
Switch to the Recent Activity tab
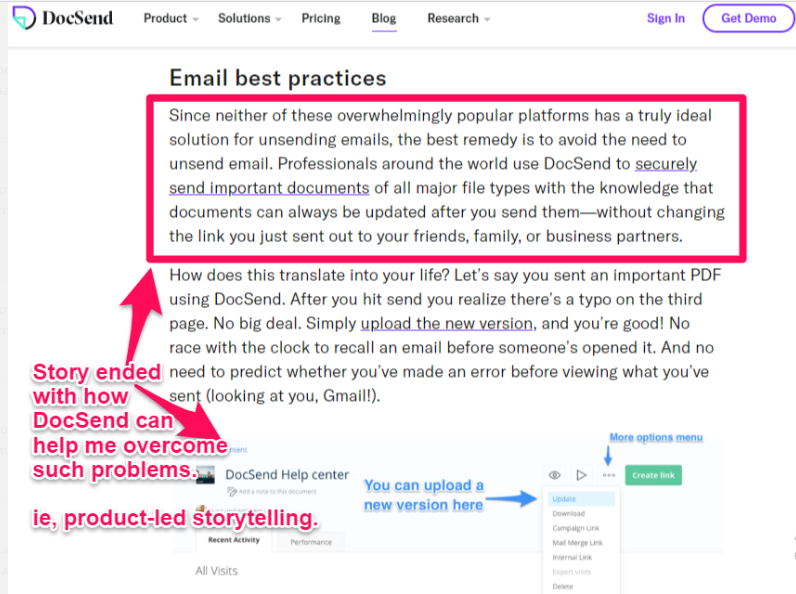pos(234,540)
